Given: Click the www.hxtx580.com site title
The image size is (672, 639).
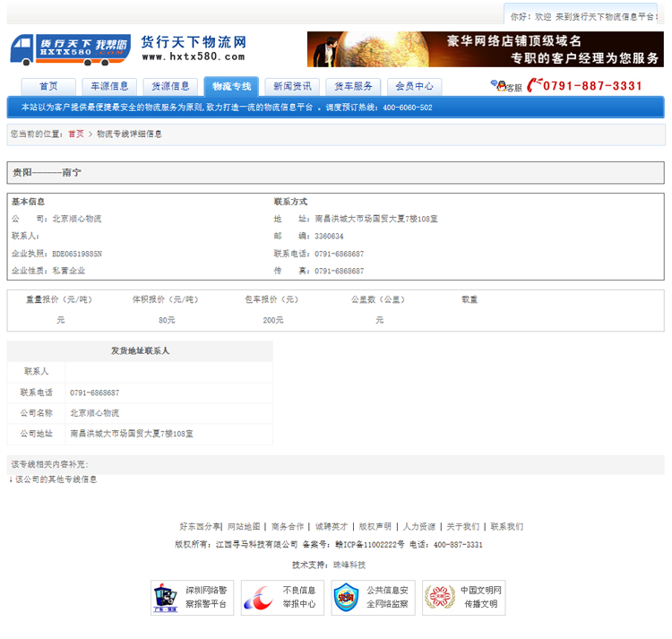Looking at the screenshot, I should click(194, 56).
